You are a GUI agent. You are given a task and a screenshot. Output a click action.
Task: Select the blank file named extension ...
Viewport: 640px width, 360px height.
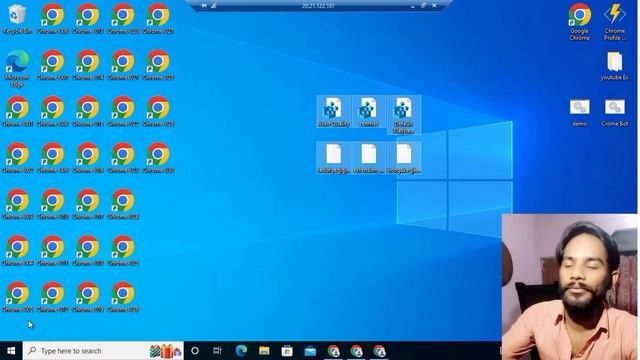pyautogui.click(x=369, y=158)
